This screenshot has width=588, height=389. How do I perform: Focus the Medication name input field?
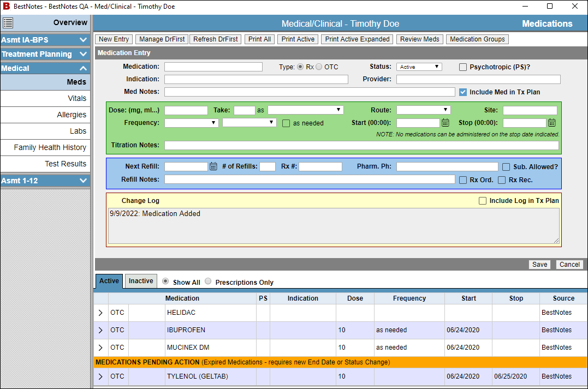coord(213,67)
